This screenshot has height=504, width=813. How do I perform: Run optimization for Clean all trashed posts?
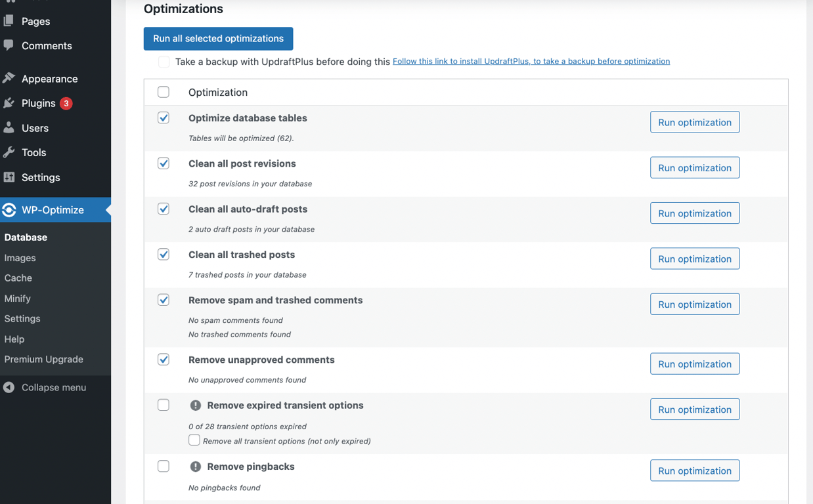click(x=694, y=259)
